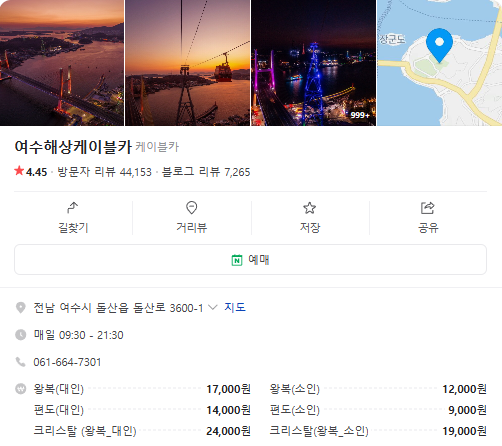Click the red rating star icon
This screenshot has width=502, height=446.
(19, 171)
